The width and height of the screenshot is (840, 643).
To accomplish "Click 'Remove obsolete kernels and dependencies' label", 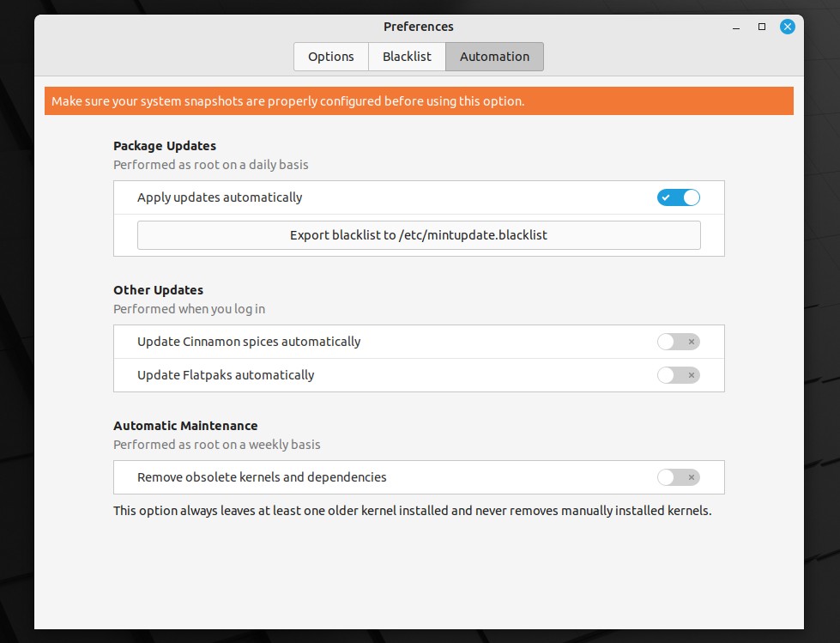I will pyautogui.click(x=262, y=477).
